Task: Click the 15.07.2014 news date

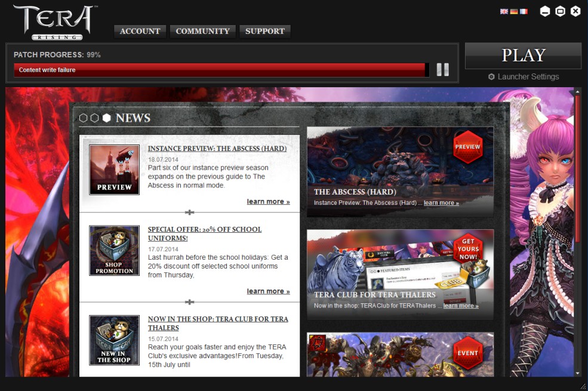Action: coord(163,339)
